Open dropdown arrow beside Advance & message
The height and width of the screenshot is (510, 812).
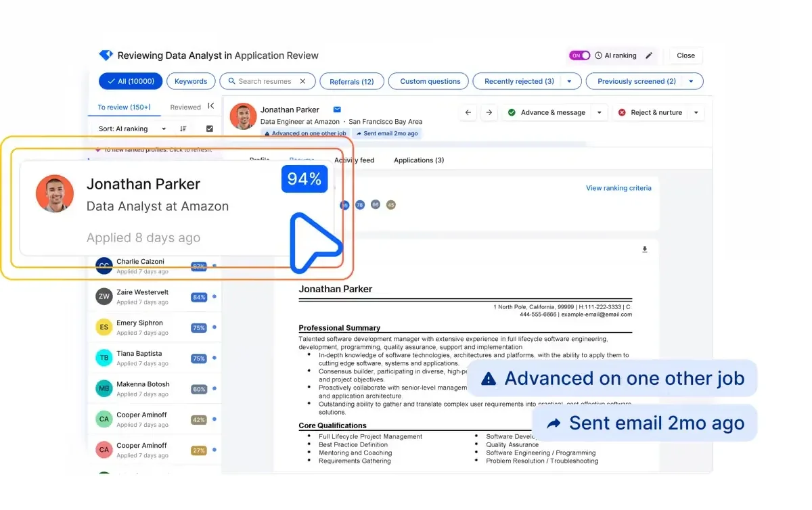tap(600, 112)
